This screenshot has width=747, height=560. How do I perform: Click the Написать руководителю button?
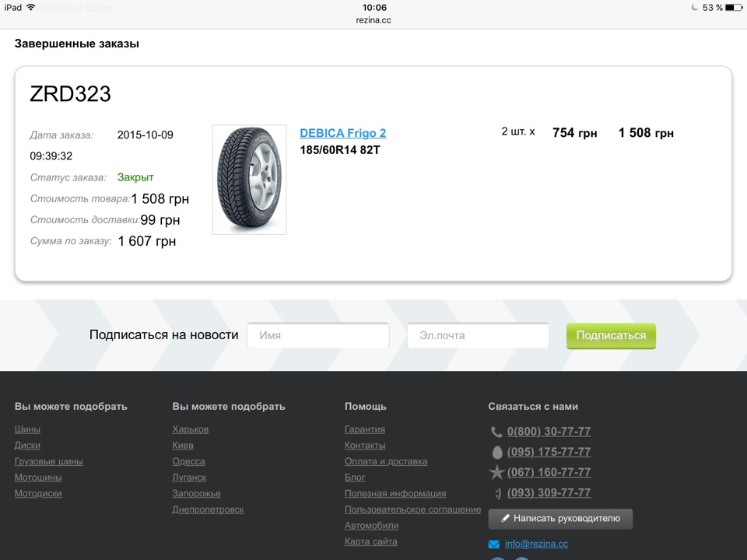coord(560,519)
